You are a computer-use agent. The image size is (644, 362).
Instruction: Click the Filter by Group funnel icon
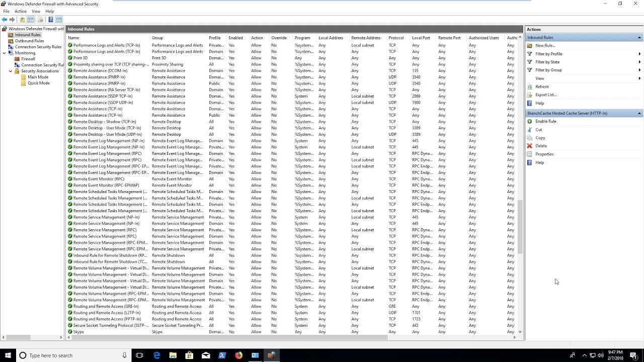(529, 70)
